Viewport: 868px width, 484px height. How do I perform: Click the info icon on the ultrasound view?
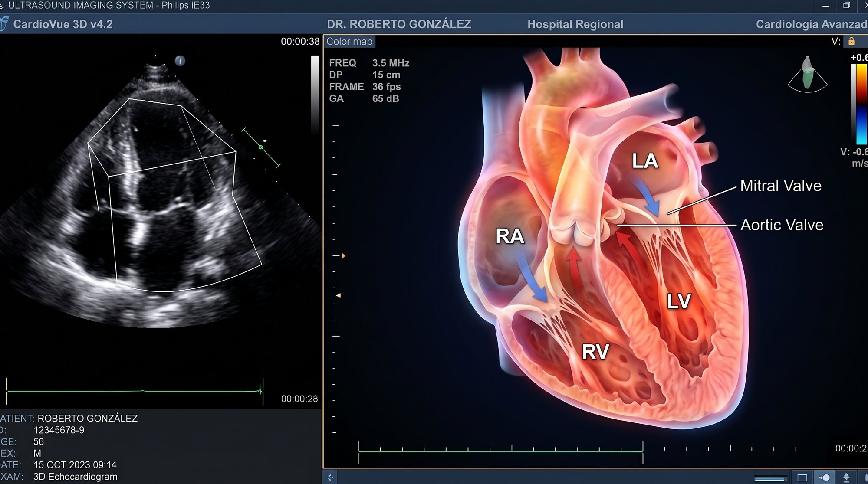[x=180, y=61]
